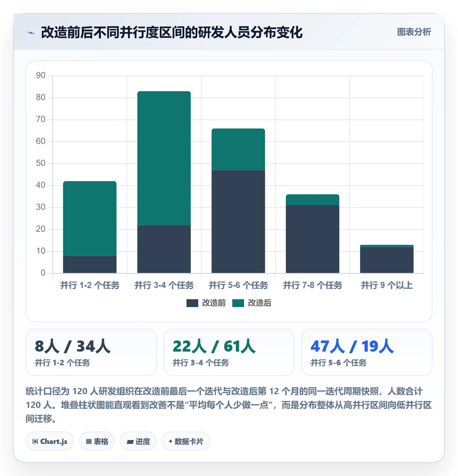Click the x-axis label 并行 7-8 个任务
The image size is (458, 476).
coord(312,285)
